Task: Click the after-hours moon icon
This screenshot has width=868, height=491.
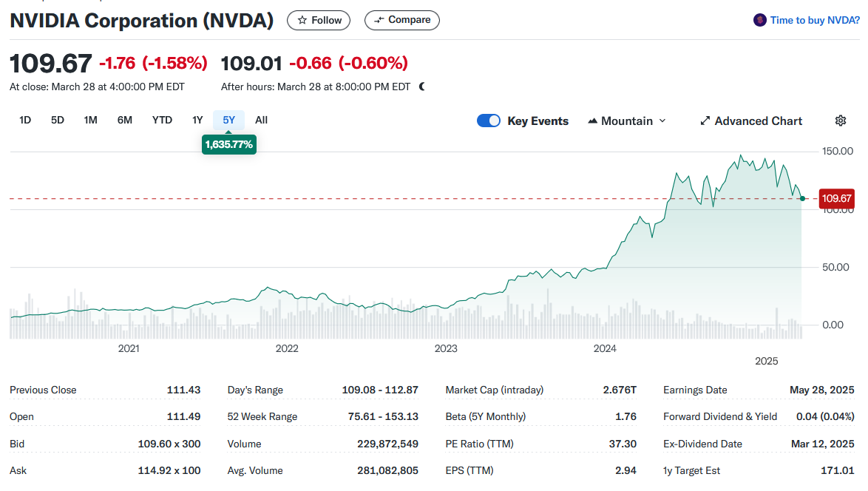Action: [422, 87]
